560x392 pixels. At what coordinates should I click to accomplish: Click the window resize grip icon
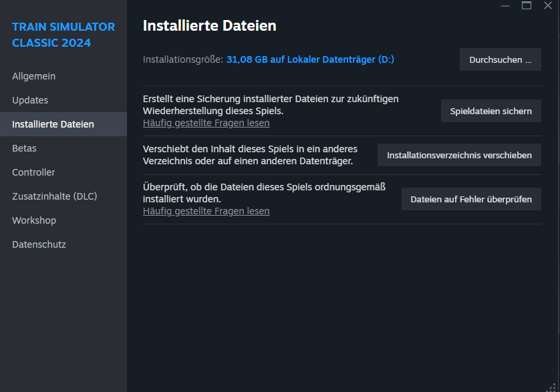[552, 388]
